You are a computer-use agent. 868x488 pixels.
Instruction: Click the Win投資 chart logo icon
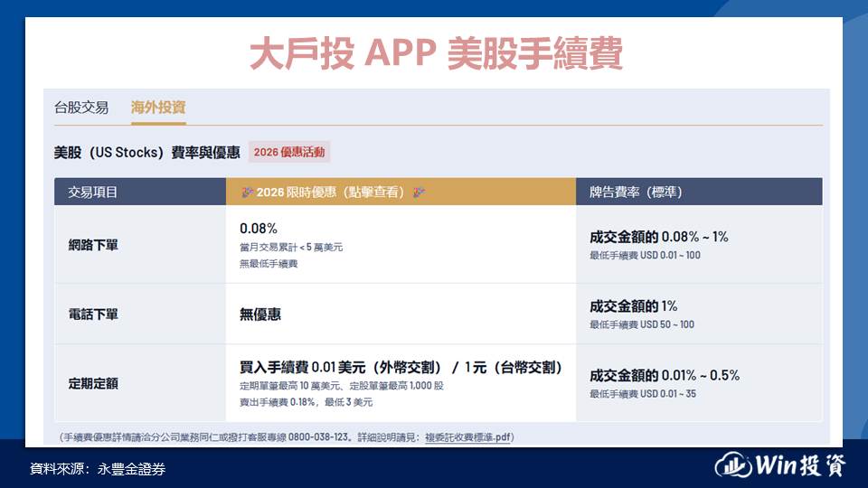[731, 466]
